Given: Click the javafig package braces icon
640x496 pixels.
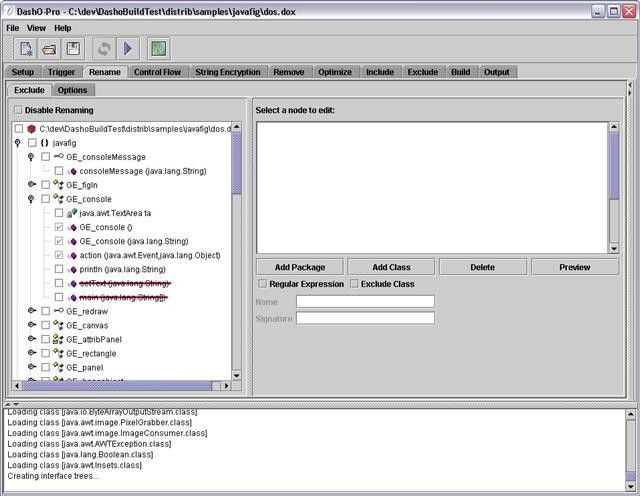Looking at the screenshot, I should pos(44,143).
